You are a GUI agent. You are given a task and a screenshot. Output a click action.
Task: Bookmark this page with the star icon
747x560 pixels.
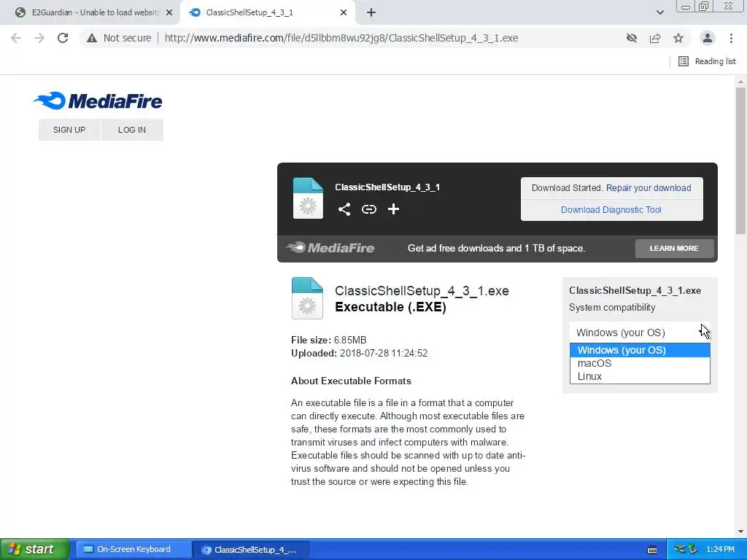[x=678, y=38]
